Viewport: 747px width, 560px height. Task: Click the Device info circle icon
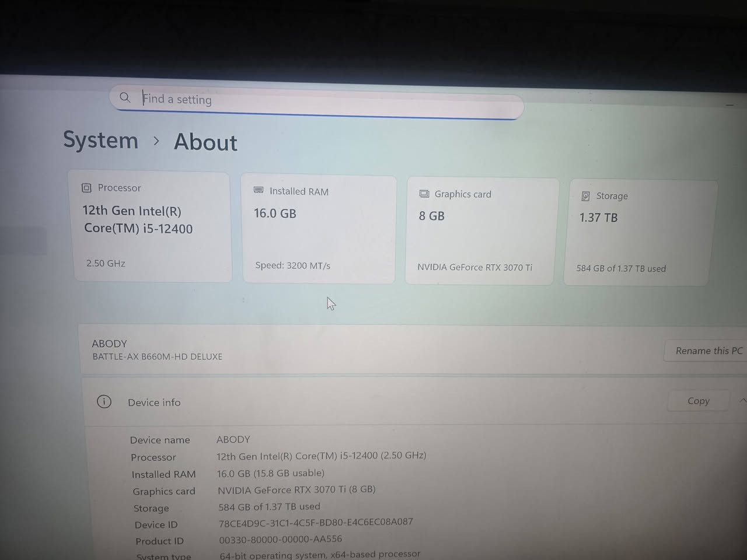[104, 401]
